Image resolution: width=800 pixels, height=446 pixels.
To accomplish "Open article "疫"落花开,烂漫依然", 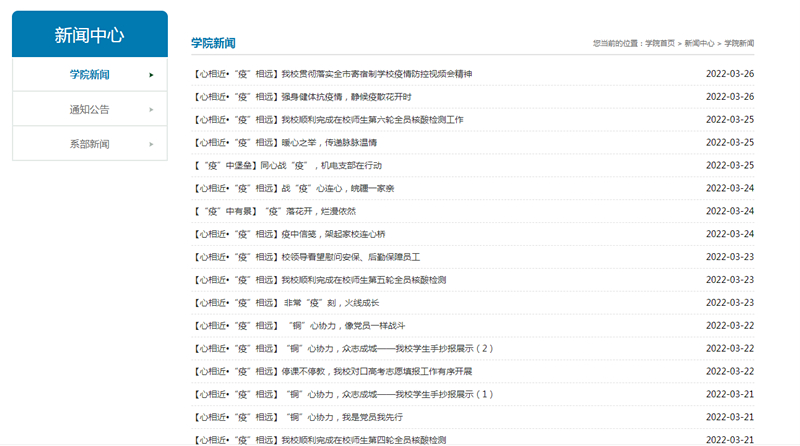I will click(x=274, y=211).
